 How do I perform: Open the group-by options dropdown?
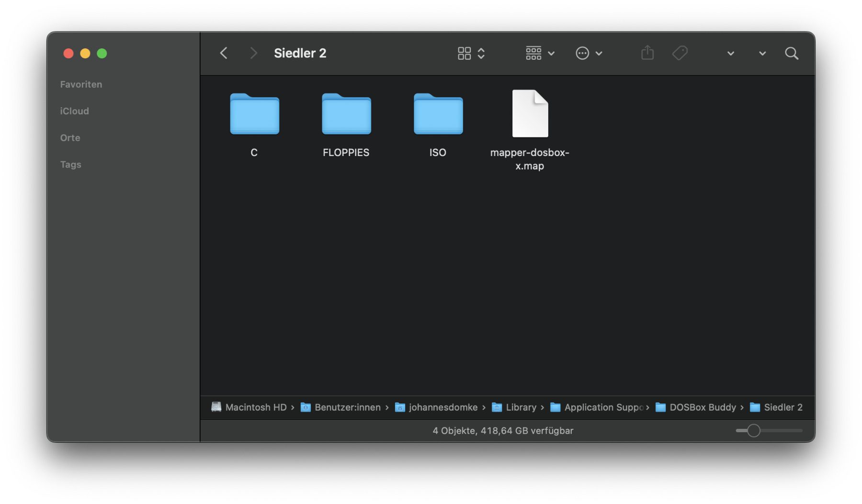click(540, 53)
